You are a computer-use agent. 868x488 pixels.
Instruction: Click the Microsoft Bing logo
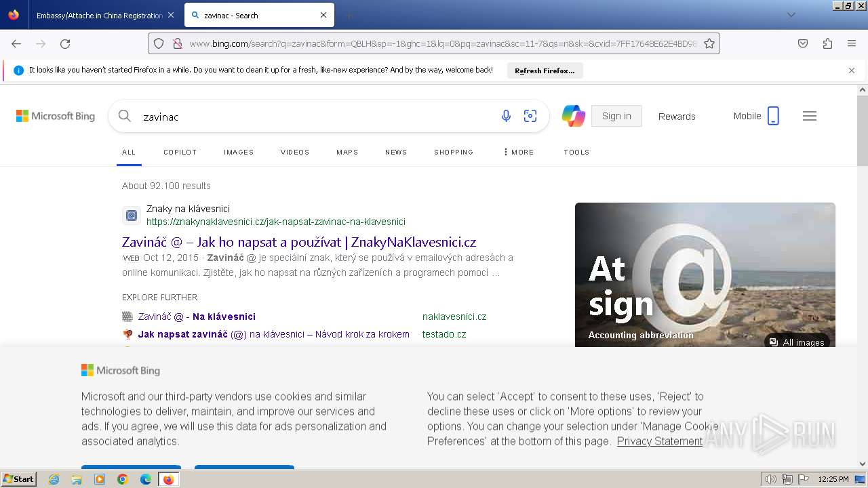[x=56, y=116]
